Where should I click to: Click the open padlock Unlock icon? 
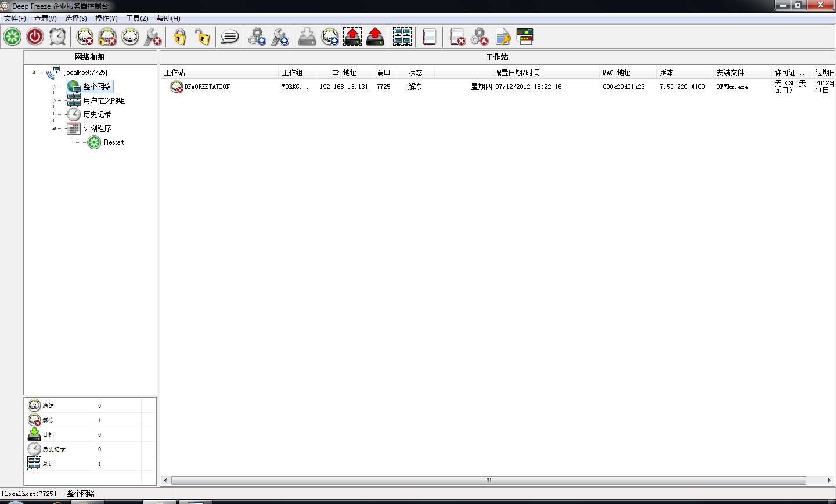click(202, 37)
